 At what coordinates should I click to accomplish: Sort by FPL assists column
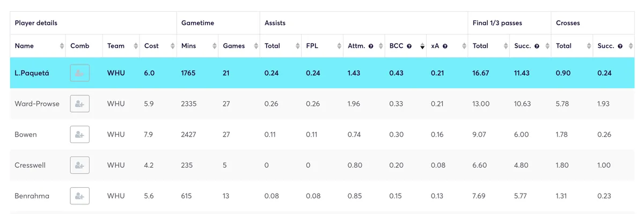point(339,46)
